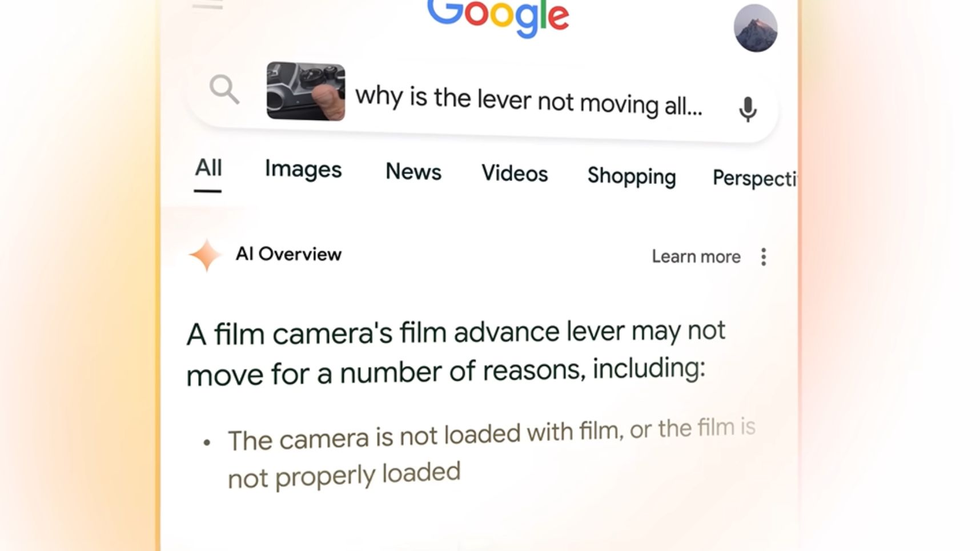Tap the microphone voice search icon
The height and width of the screenshot is (551, 980).
point(748,109)
